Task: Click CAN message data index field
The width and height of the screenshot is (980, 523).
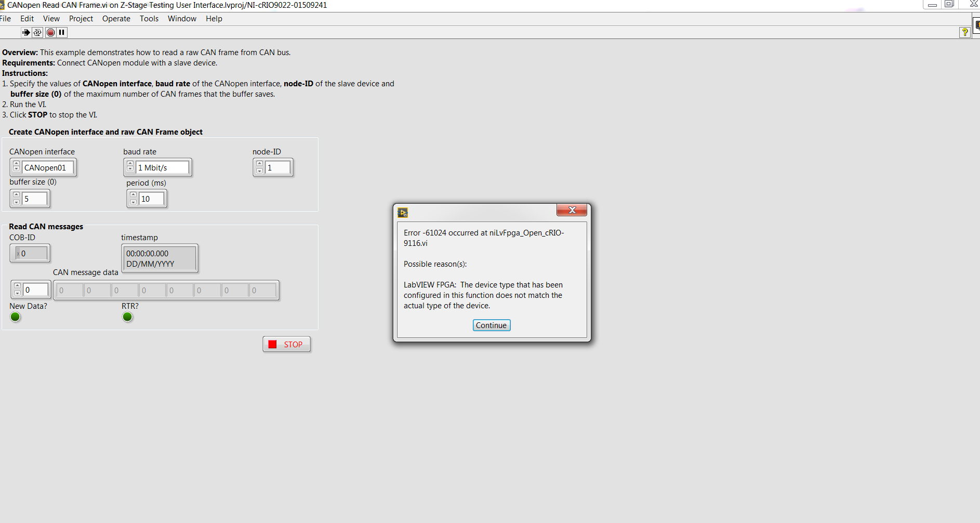Action: [x=36, y=290]
